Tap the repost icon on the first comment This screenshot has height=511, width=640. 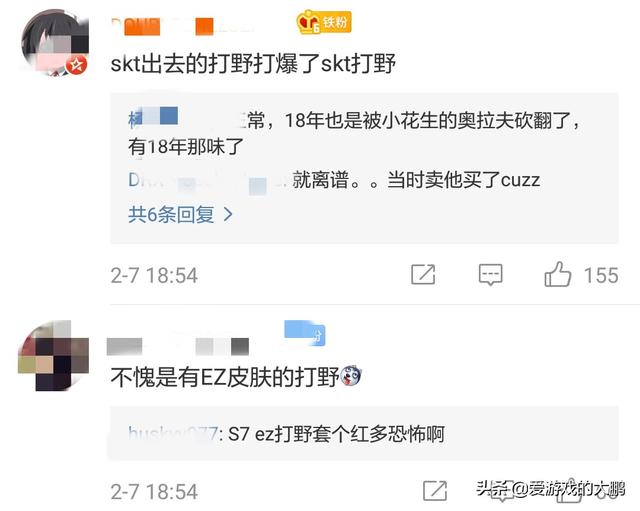click(423, 274)
